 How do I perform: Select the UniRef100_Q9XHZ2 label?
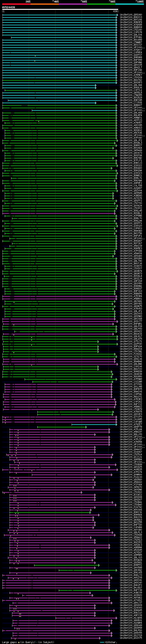pos(131,331)
